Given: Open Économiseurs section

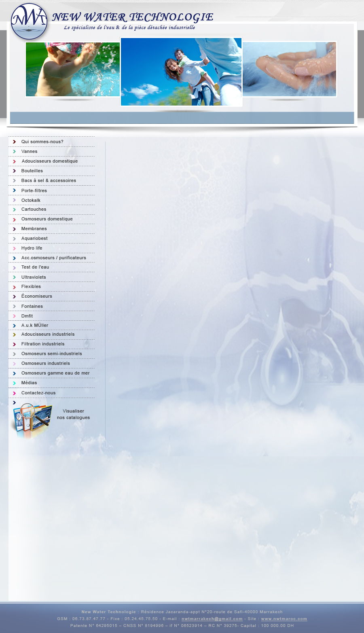Looking at the screenshot, I should pyautogui.click(x=37, y=296).
